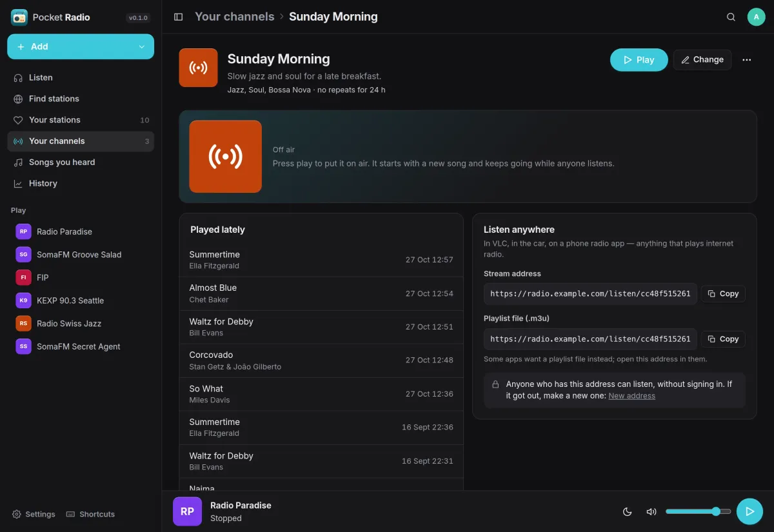Start playback with the round player button
The image size is (774, 532).
(x=749, y=511)
